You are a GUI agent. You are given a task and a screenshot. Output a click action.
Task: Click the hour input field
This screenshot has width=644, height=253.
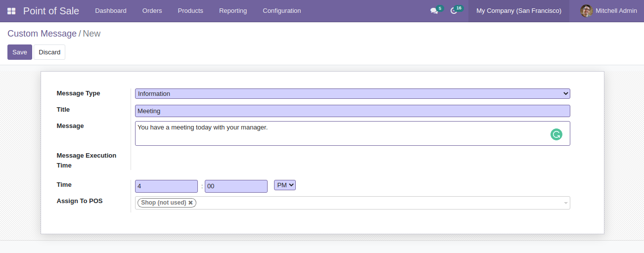coord(166,186)
